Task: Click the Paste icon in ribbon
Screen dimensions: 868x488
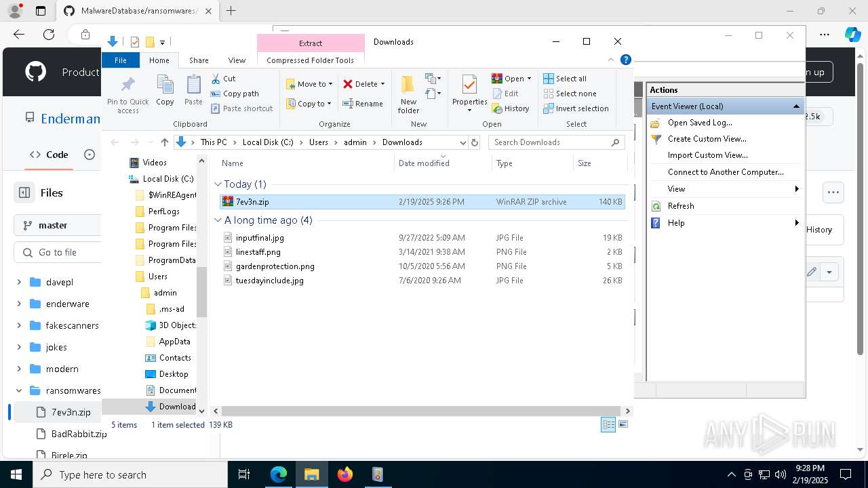Action: pos(193,90)
